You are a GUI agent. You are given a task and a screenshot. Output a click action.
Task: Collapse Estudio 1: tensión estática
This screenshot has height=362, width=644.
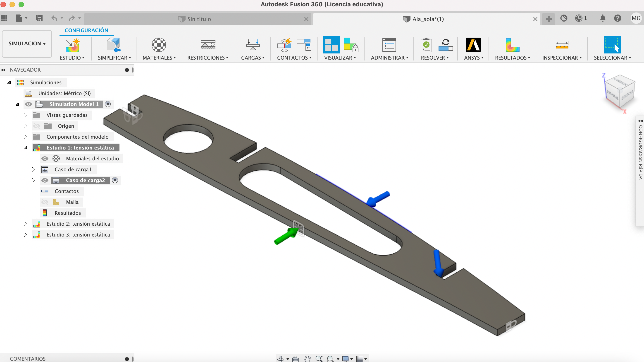click(25, 148)
